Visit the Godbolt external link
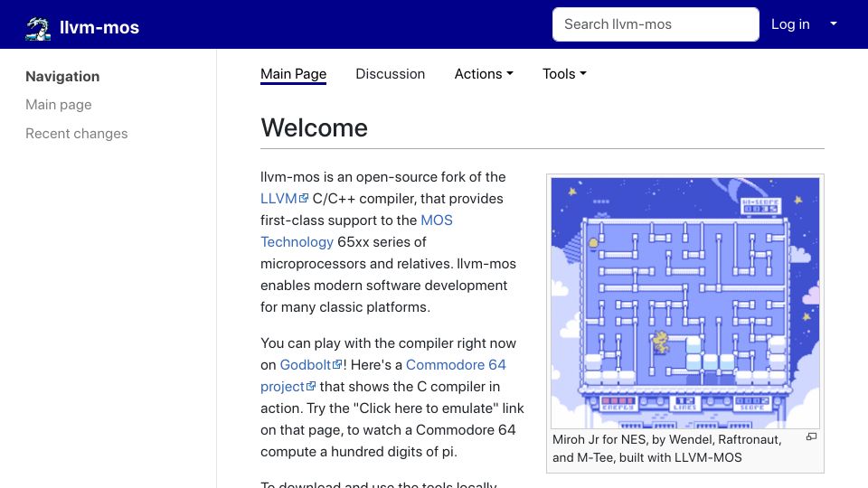 click(310, 365)
